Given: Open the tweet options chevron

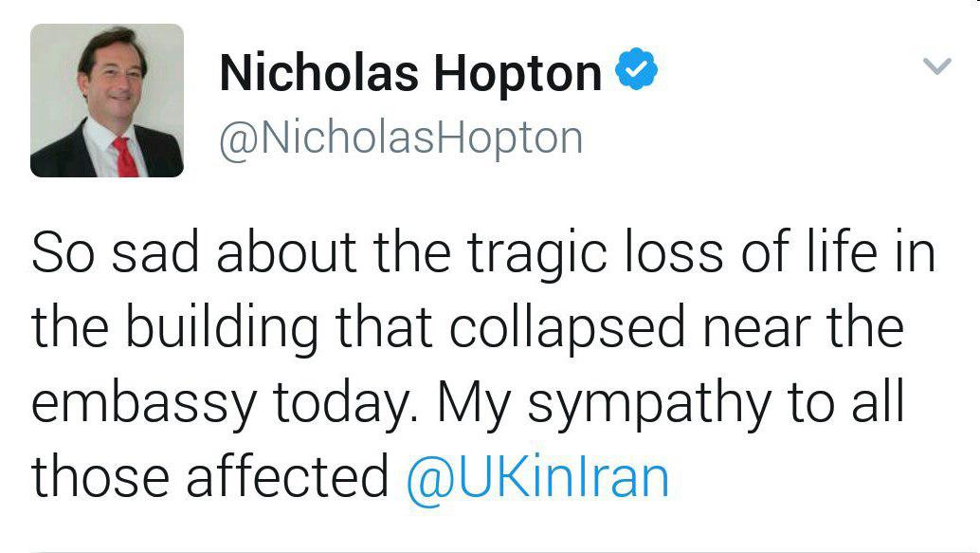Looking at the screenshot, I should click(x=936, y=66).
